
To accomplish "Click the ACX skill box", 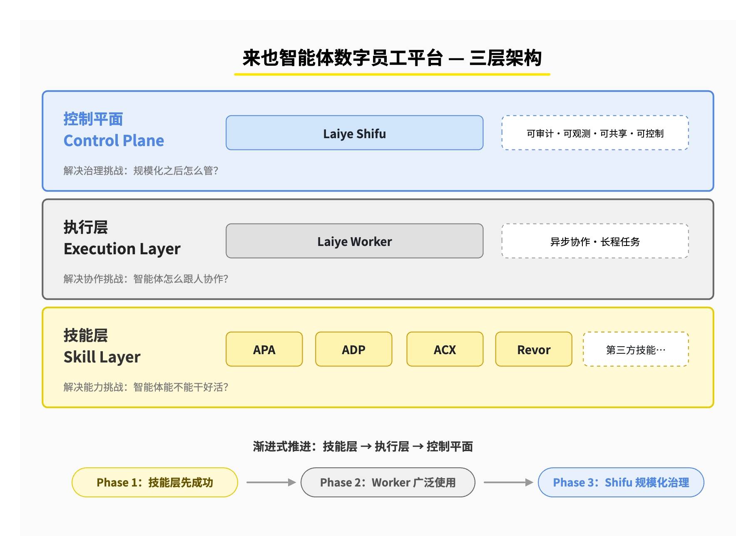I will pos(445,349).
